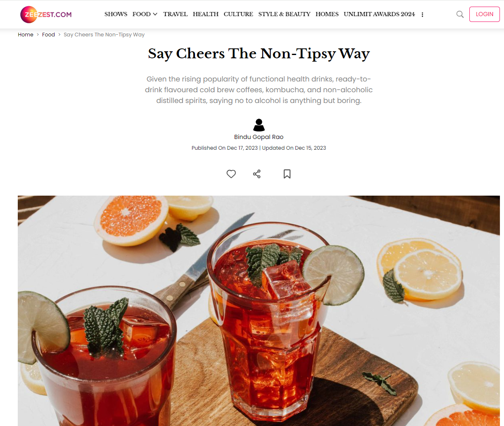Open the three-dot more menu in navbar
Image resolution: width=504 pixels, height=426 pixels.
(x=422, y=14)
